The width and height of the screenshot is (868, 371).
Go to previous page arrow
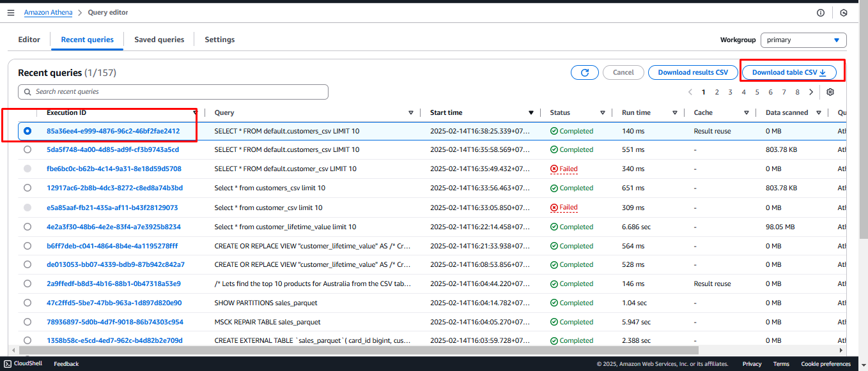coord(690,92)
